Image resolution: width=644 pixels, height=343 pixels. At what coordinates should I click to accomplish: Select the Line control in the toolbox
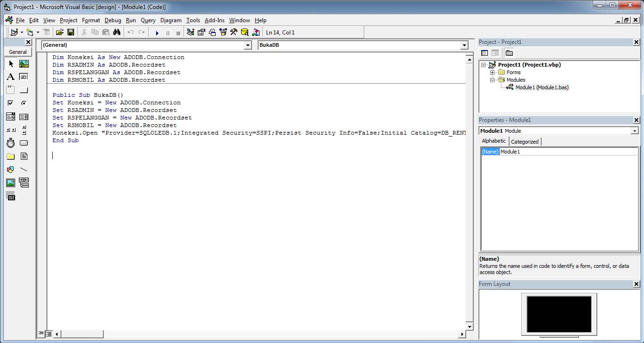[24, 170]
